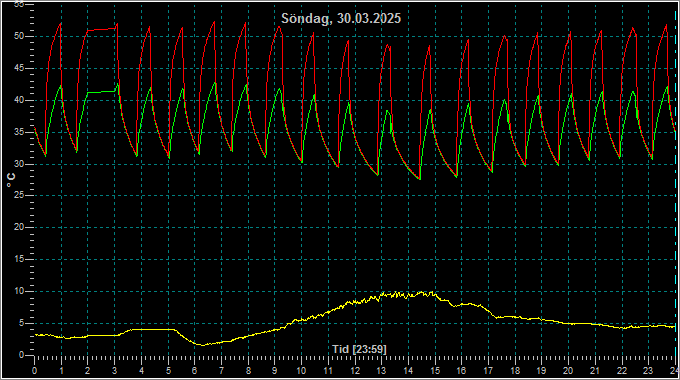Click the 20 degree mark on the y-axis
This screenshot has width=680, height=380.
click(19, 227)
